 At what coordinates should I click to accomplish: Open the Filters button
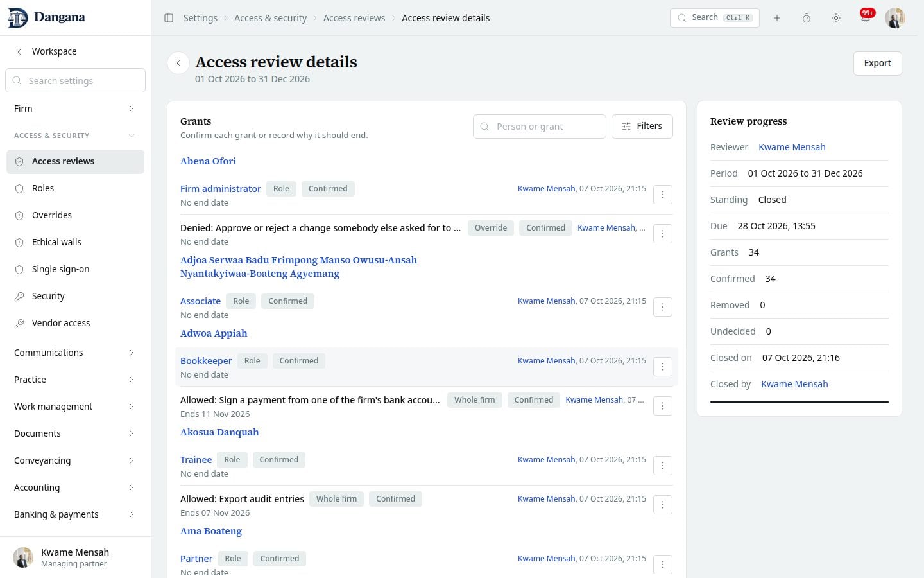tap(642, 127)
